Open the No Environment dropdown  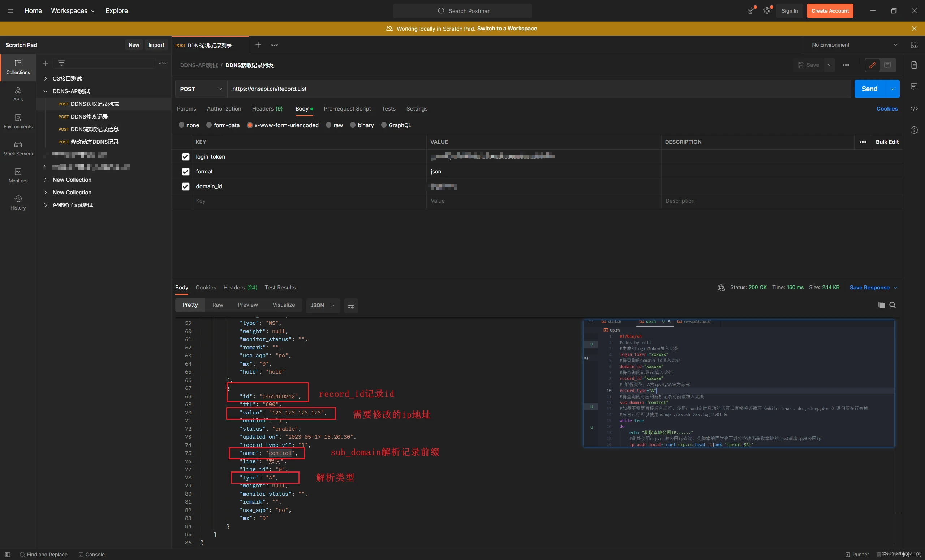coord(855,45)
